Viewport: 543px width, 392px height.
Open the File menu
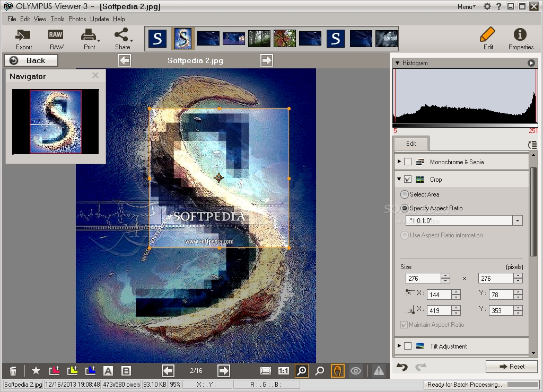[12, 19]
